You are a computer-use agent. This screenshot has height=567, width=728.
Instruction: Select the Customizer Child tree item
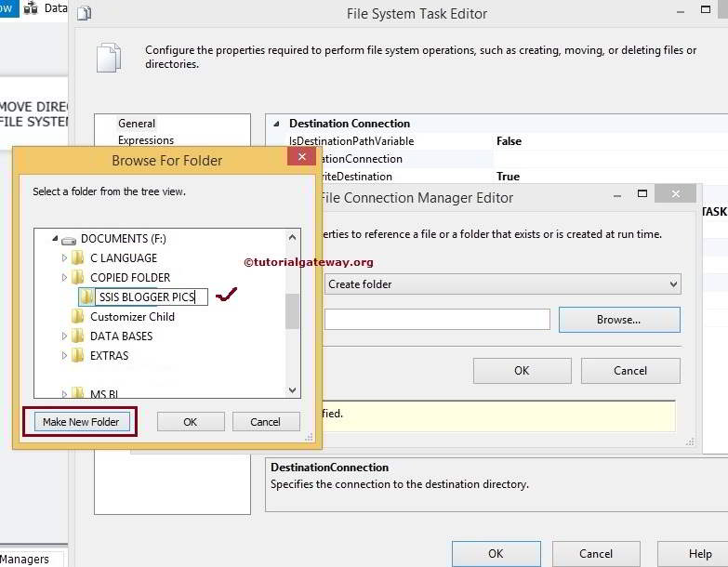coord(132,316)
